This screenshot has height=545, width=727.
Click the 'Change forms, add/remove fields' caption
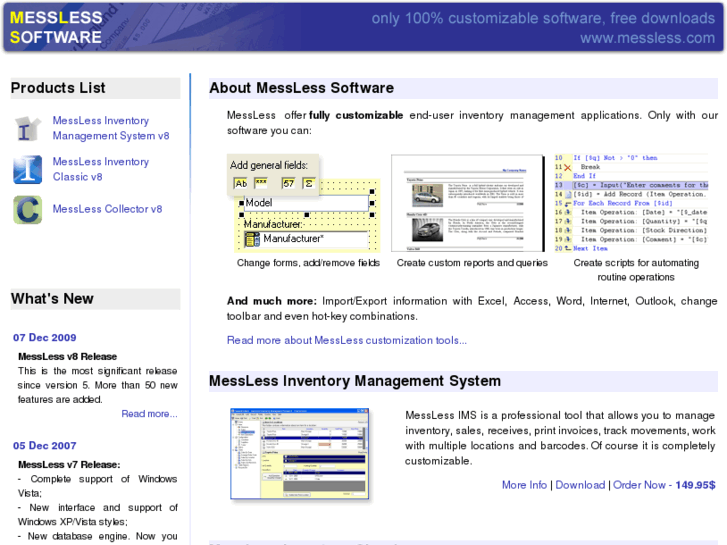pos(308,263)
